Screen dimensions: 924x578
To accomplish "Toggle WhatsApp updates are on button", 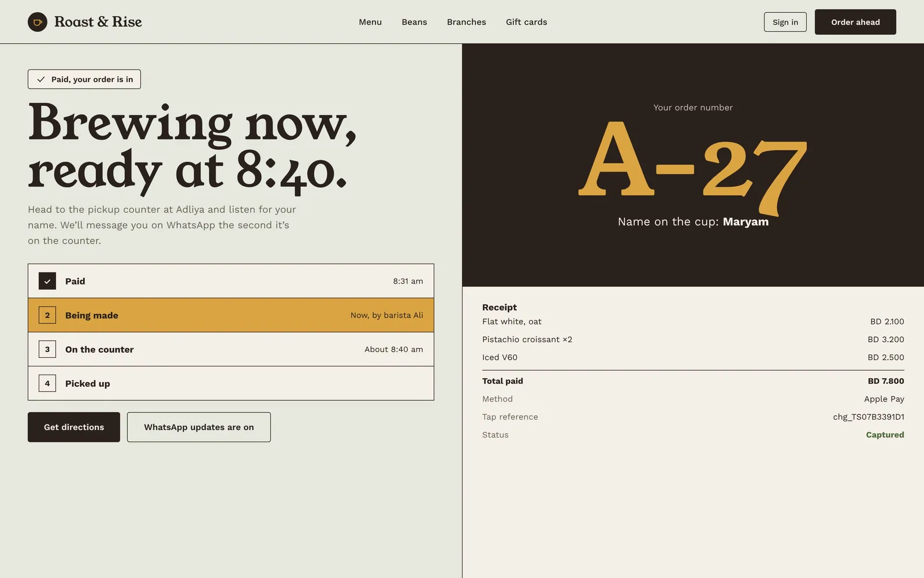I will [199, 427].
